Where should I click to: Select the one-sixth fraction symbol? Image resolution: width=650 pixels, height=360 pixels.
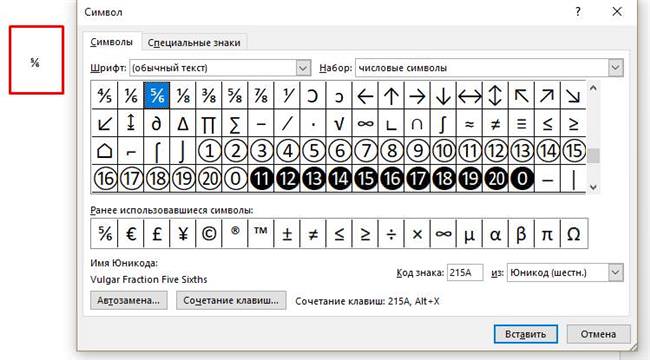(131, 96)
